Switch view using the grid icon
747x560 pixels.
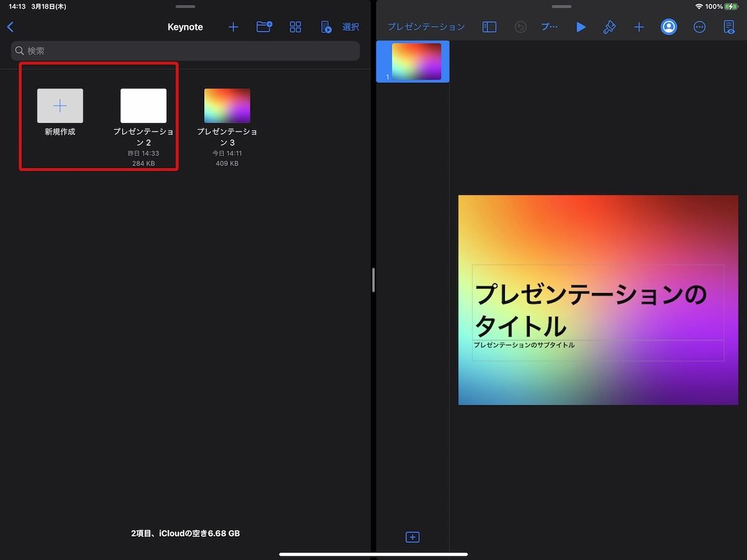click(x=296, y=27)
